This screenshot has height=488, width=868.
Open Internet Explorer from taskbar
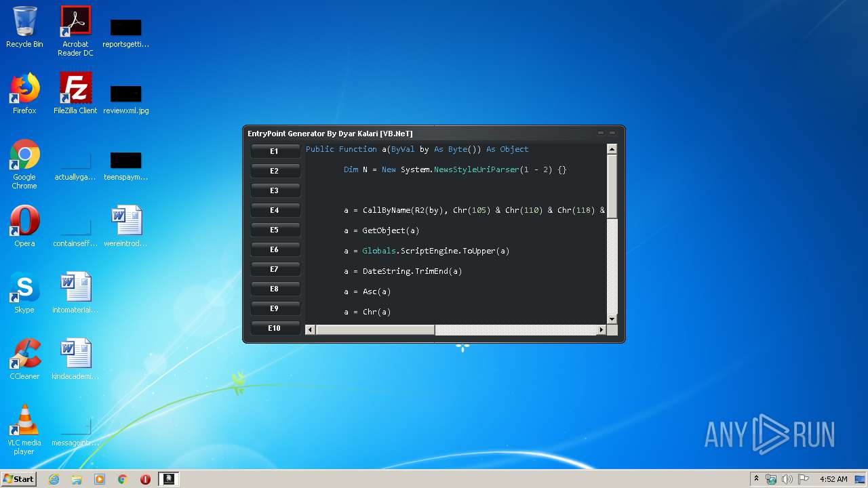click(x=54, y=479)
